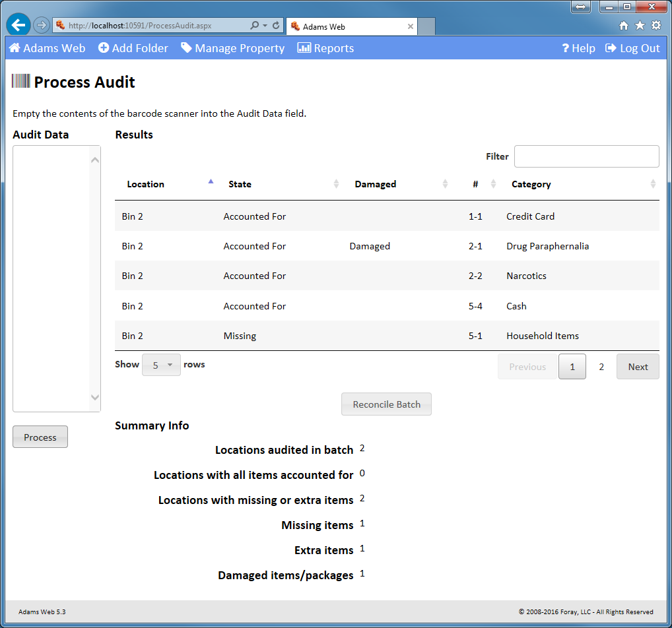This screenshot has width=672, height=628.
Task: Open browser home page icon
Action: (624, 26)
